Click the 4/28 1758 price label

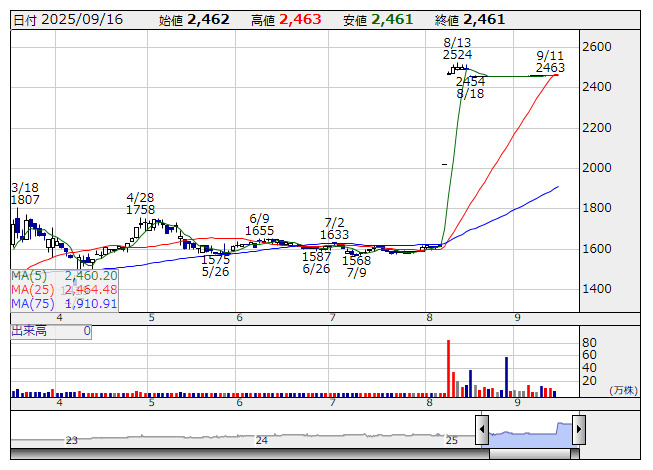pos(140,204)
